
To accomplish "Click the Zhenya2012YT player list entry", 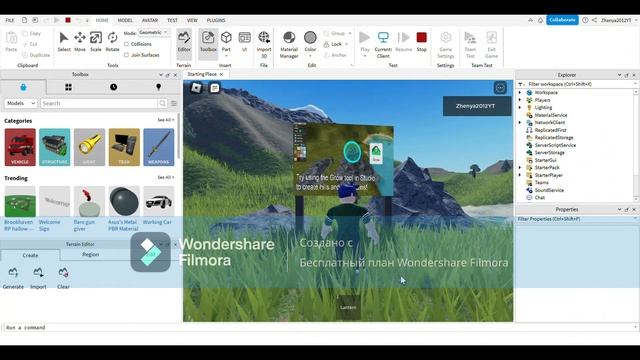I will point(477,106).
